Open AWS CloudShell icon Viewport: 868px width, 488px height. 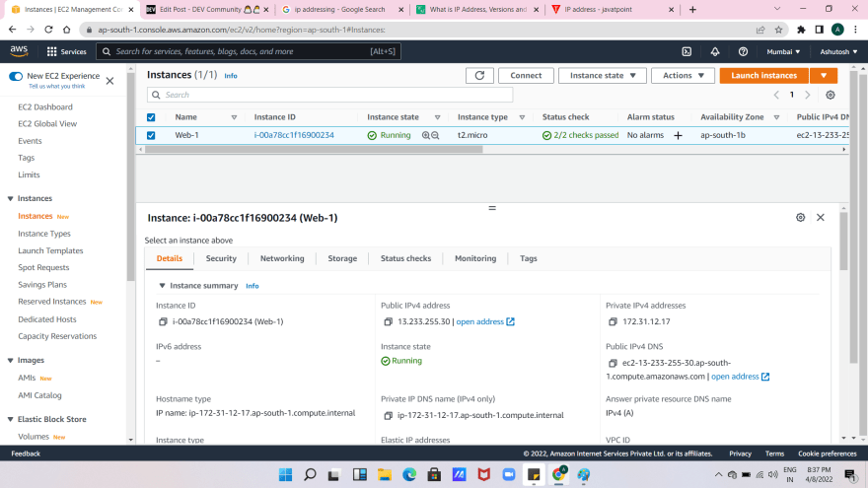pos(687,51)
